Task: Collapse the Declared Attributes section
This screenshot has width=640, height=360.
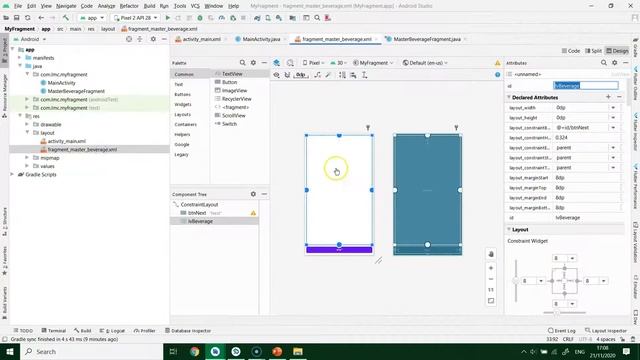Action: [509, 98]
